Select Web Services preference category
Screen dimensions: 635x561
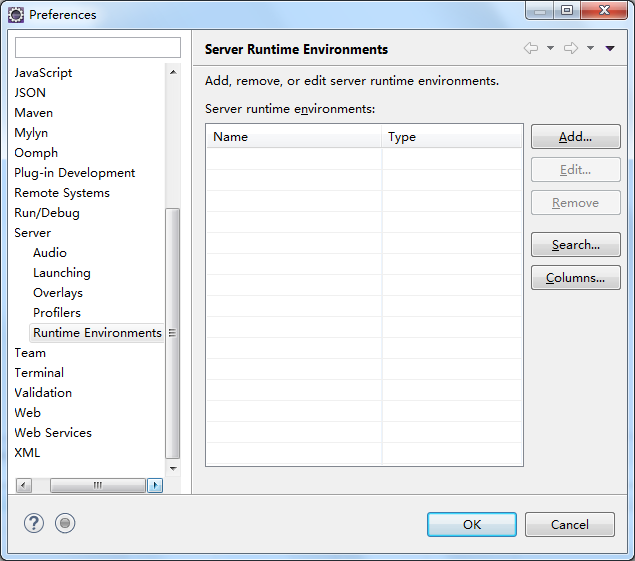coord(53,433)
